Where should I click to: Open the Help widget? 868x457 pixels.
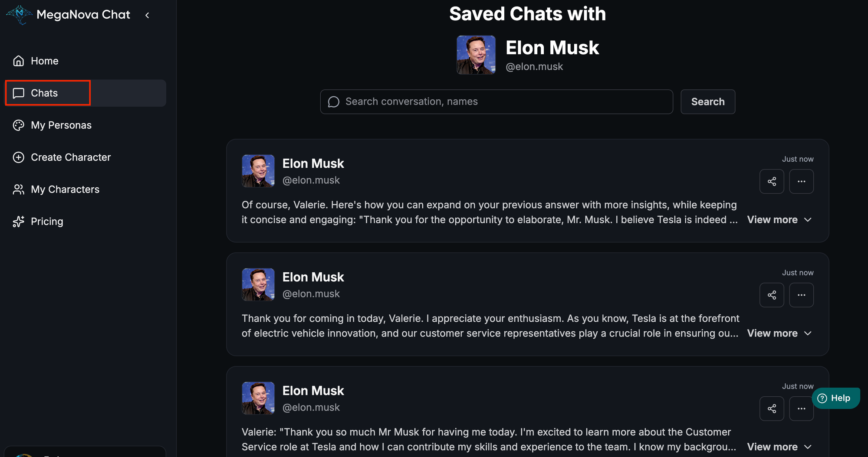point(835,398)
